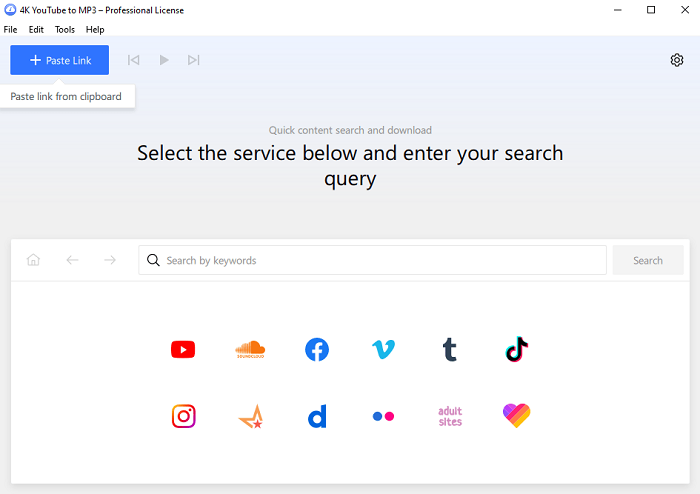The width and height of the screenshot is (700, 494).
Task: Select the TikTok service icon
Action: coord(516,349)
